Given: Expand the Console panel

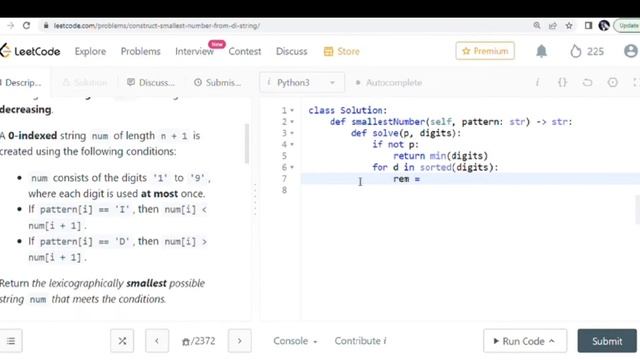Looking at the screenshot, I should pyautogui.click(x=295, y=341).
